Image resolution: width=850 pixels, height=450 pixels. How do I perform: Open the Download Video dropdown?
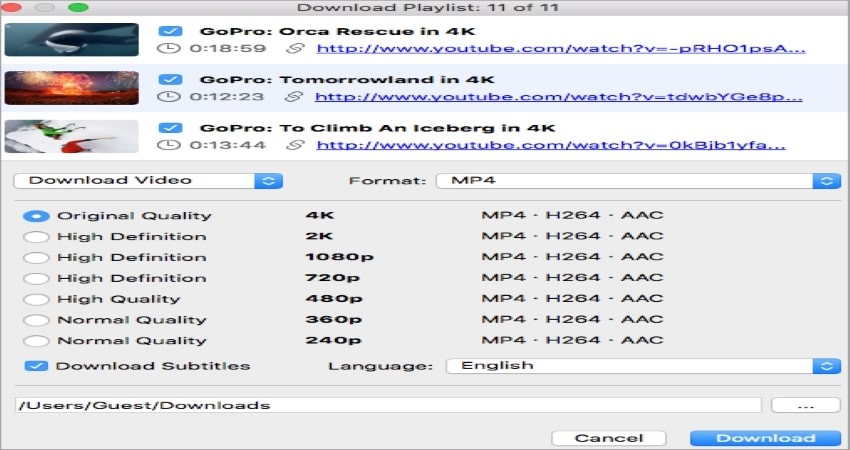(x=148, y=181)
